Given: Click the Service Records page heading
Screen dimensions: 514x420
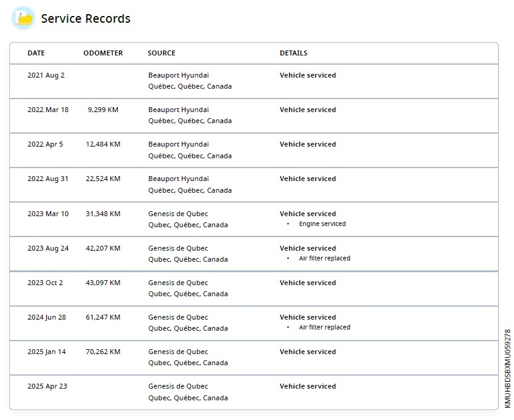Looking at the screenshot, I should tap(86, 18).
